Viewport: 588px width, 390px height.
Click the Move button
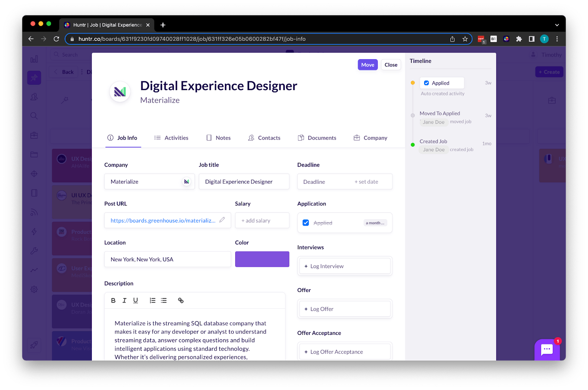(x=367, y=65)
